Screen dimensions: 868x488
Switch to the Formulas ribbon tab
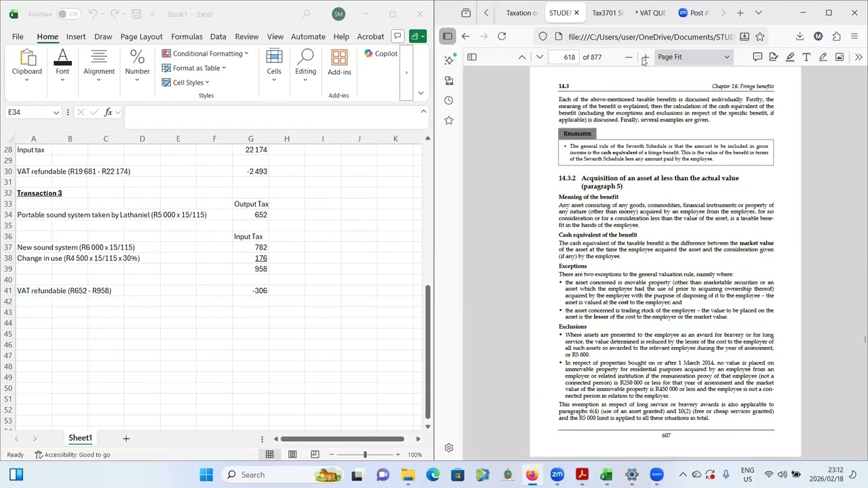pos(186,37)
